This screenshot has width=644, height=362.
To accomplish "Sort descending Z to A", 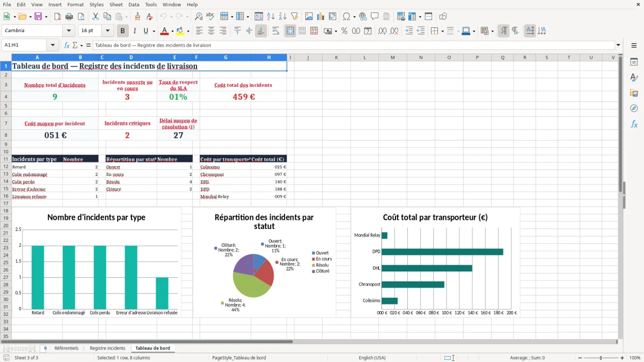I will (282, 17).
